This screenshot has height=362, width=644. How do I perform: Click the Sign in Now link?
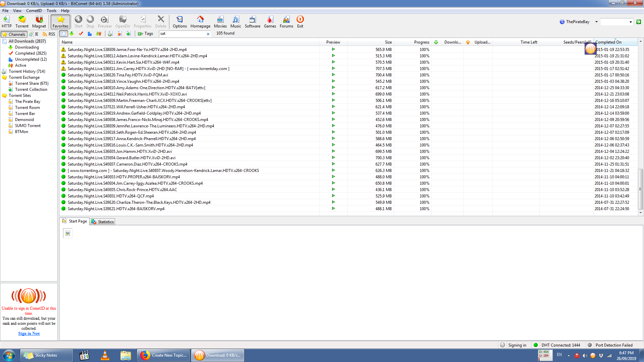[x=29, y=334]
